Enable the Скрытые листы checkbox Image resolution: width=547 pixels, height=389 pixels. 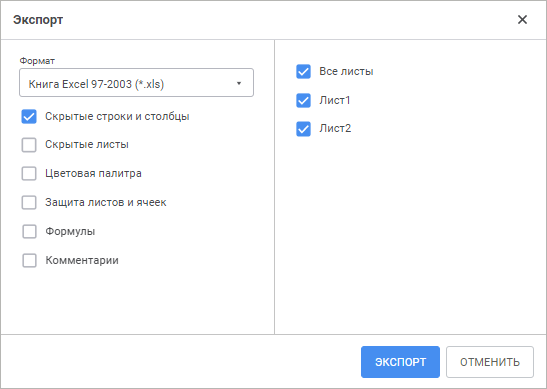29,145
